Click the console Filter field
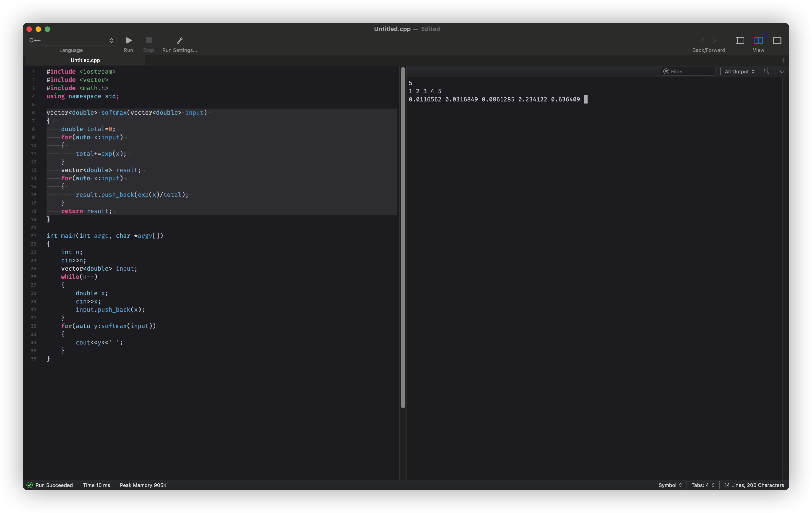Screen dimensions: 812x513 point(688,71)
